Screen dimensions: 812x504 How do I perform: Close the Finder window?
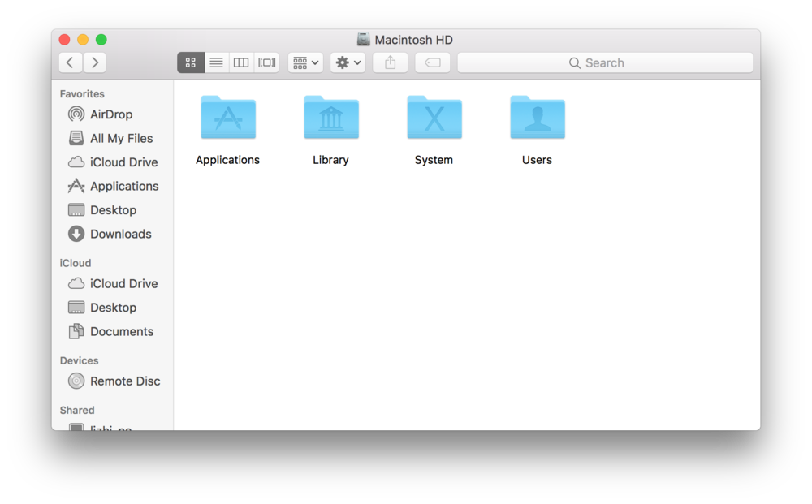pos(65,39)
